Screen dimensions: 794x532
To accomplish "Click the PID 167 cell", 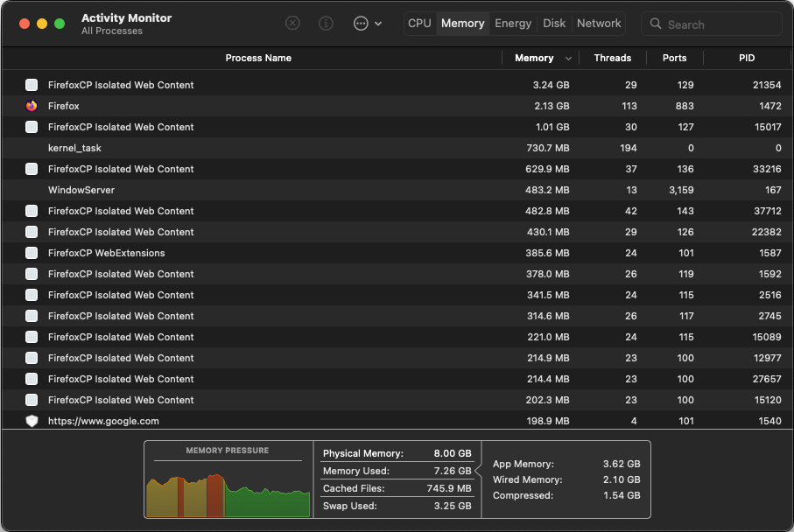I will (x=773, y=190).
